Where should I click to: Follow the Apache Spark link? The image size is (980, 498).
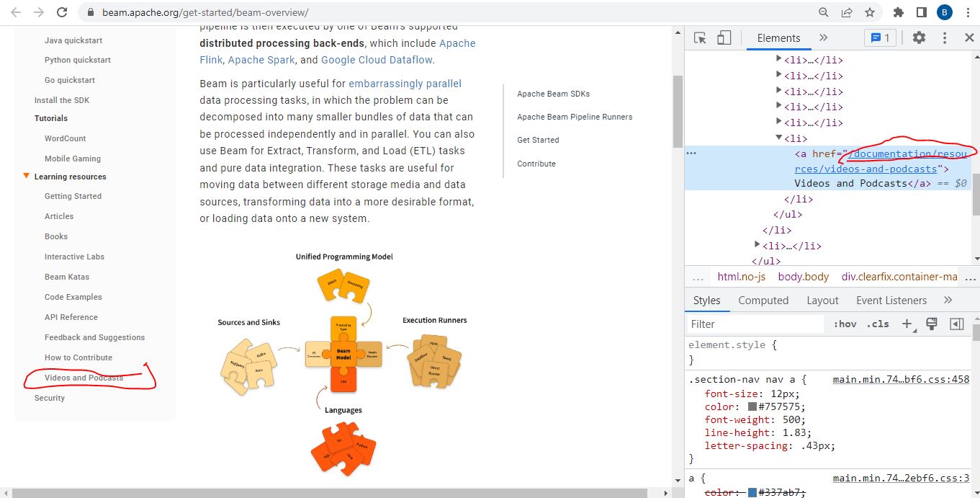point(261,60)
